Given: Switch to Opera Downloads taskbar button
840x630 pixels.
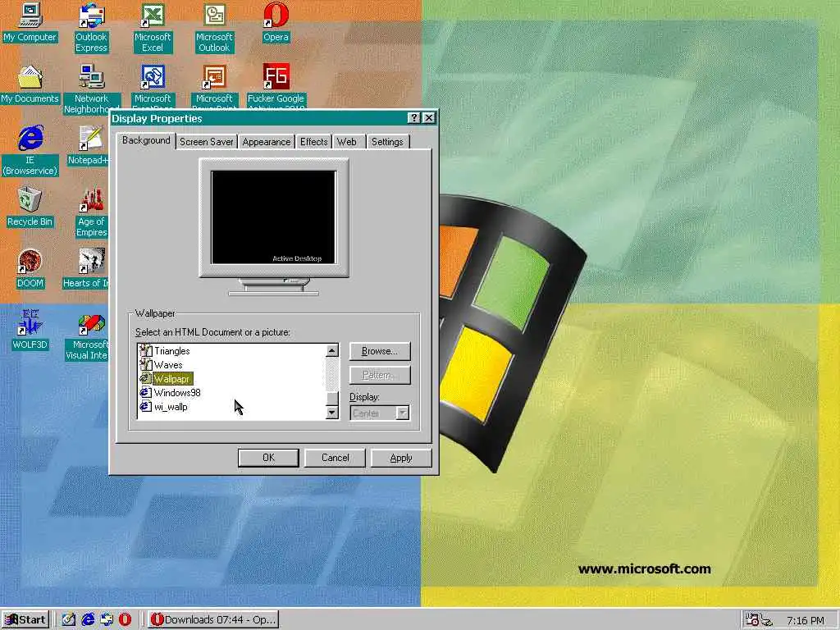Looking at the screenshot, I should point(213,620).
